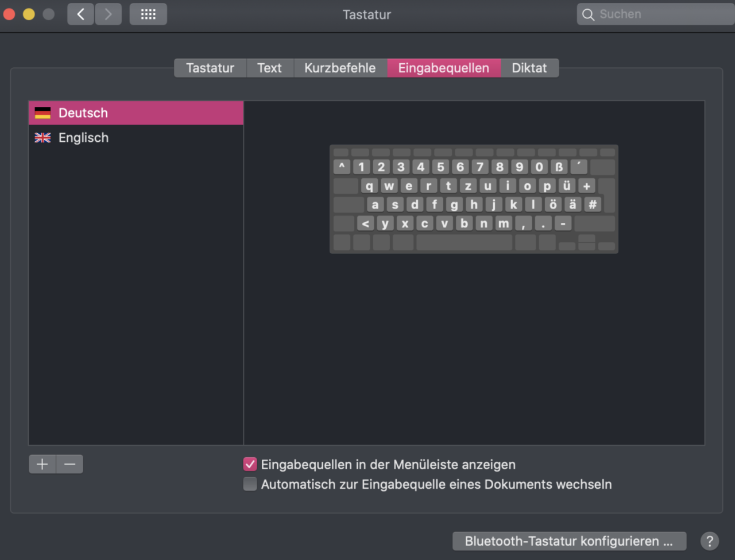Open help with question mark button

pos(710,541)
